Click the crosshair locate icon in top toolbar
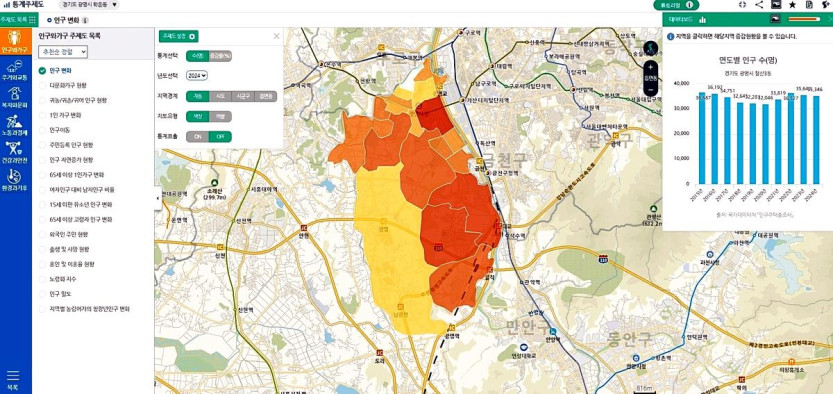833x394 pixels. [x=743, y=4]
